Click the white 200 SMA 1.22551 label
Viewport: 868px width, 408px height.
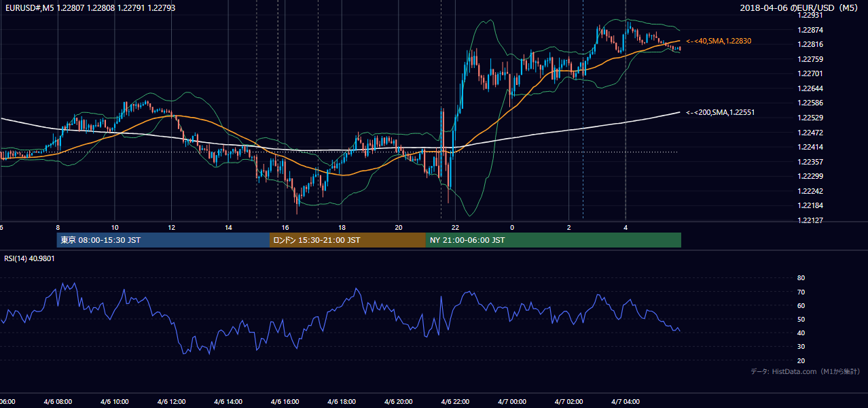tap(721, 112)
